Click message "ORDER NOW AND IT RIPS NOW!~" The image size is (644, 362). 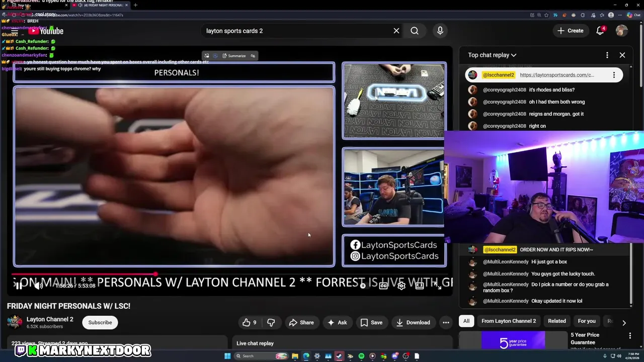[x=556, y=250]
